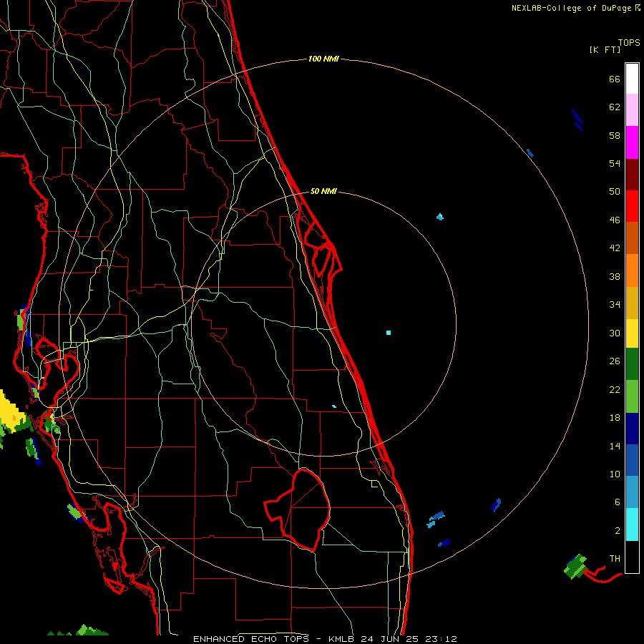This screenshot has width=644, height=644.
Task: Click the NEXLAB-College of DuPage title
Action: 575,8
